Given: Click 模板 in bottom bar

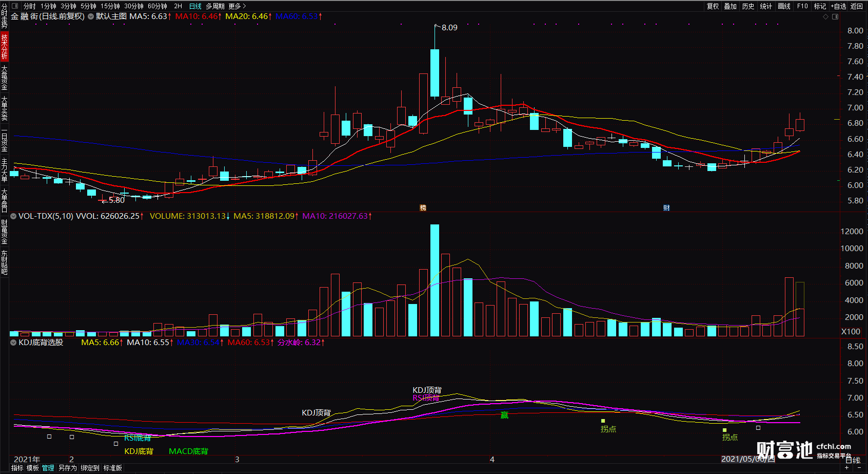Looking at the screenshot, I should pos(33,468).
